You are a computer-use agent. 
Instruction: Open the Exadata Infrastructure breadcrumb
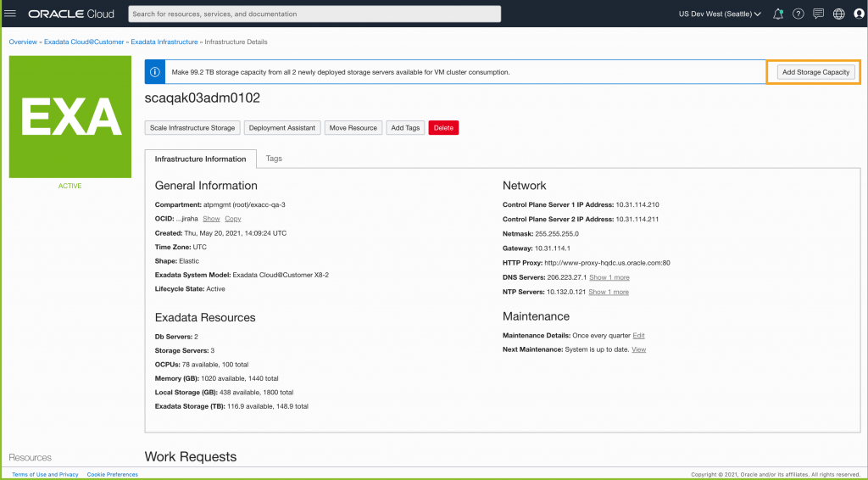164,42
